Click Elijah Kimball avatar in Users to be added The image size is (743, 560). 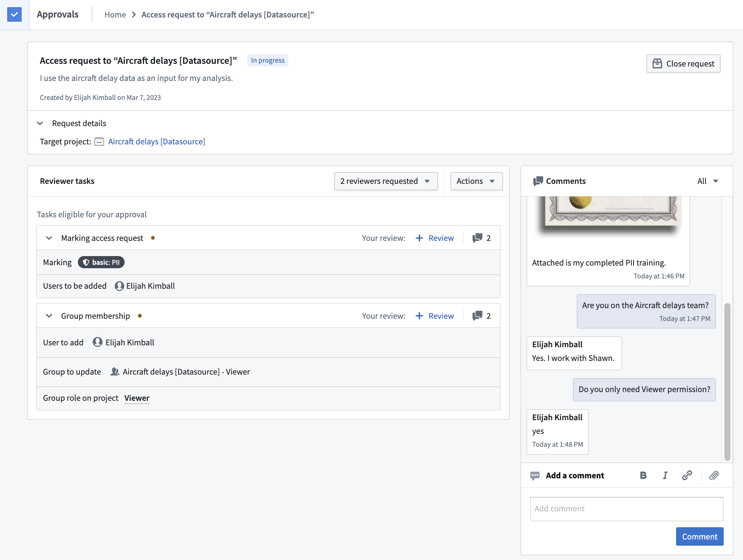(119, 286)
